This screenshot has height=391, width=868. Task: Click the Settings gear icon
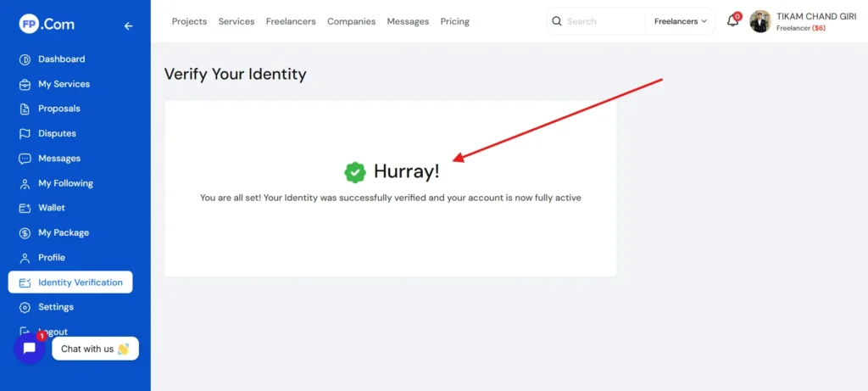[25, 307]
